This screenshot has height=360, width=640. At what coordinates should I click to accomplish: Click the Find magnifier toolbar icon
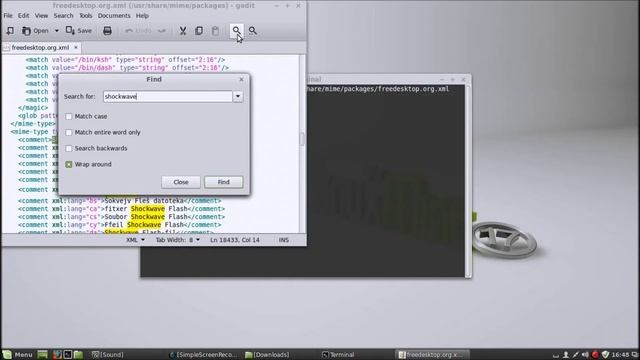pyautogui.click(x=236, y=31)
